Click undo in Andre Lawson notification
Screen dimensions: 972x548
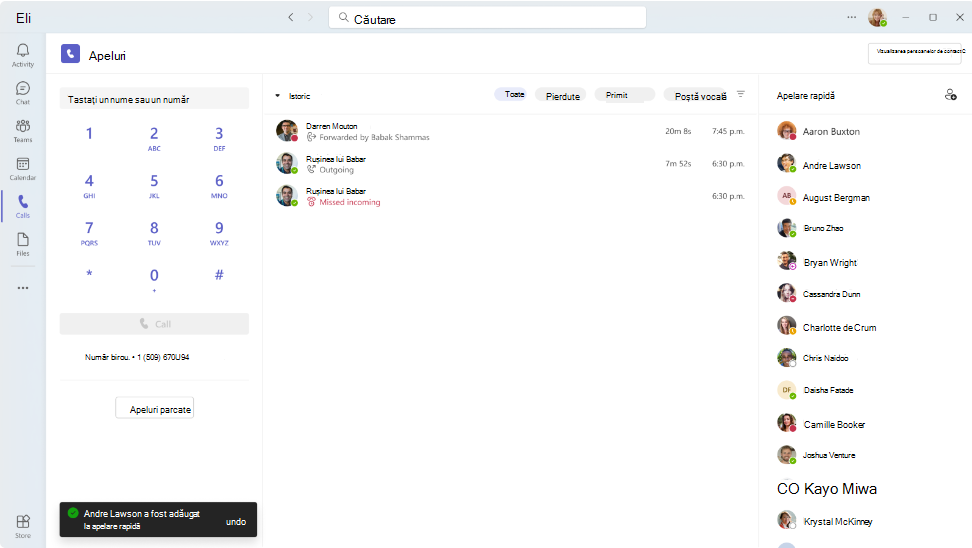(x=236, y=522)
